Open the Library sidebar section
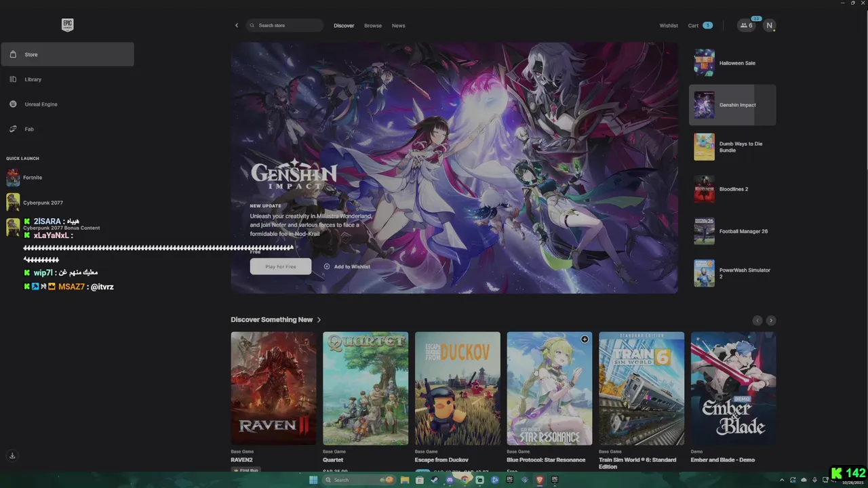 point(67,79)
